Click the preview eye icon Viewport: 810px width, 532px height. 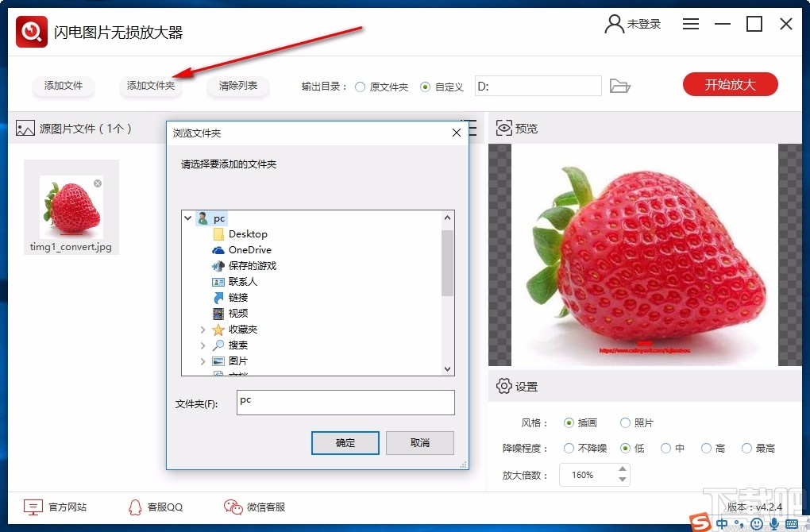coord(503,128)
